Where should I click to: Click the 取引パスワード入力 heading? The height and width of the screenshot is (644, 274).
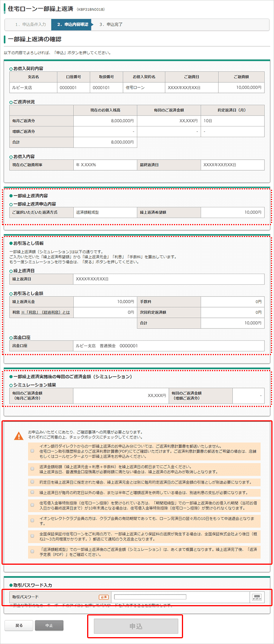[33, 585]
